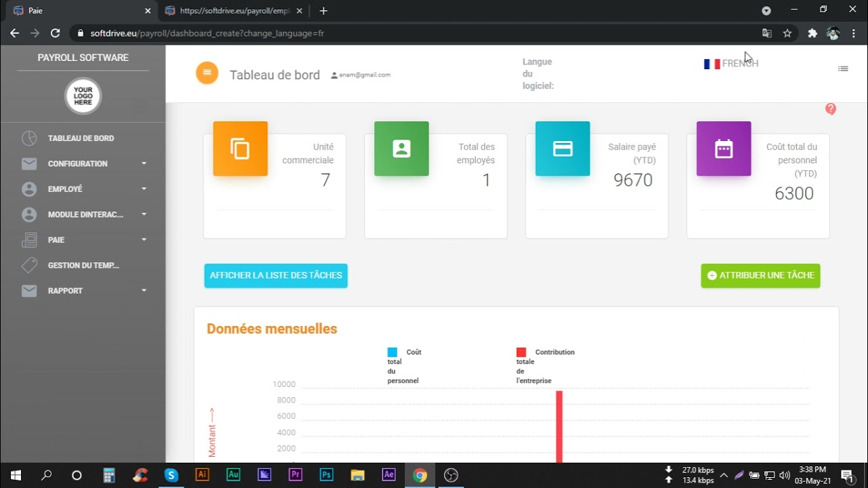Click the French flag icon
The width and height of the screenshot is (868, 488).
coord(711,64)
